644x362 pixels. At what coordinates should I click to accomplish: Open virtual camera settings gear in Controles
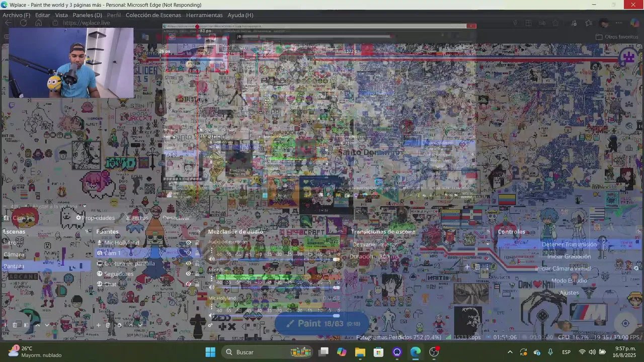pyautogui.click(x=636, y=268)
